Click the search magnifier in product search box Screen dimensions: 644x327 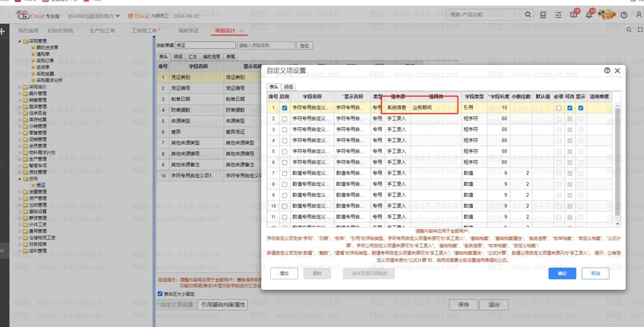529,15
